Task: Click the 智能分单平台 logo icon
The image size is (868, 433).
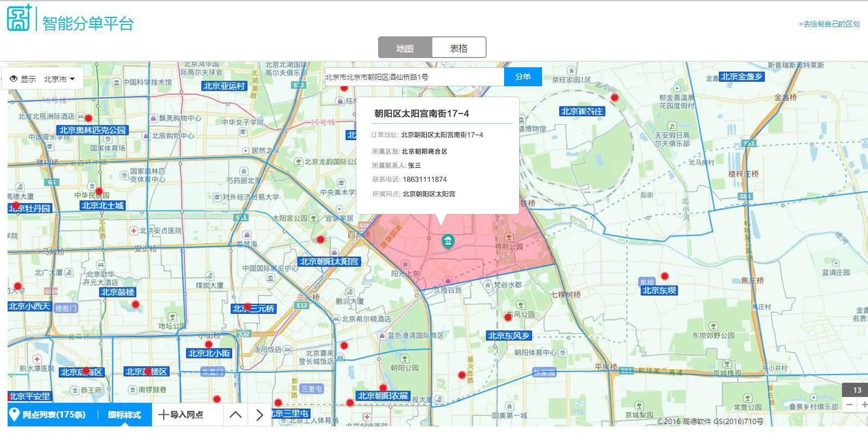Action: pyautogui.click(x=20, y=18)
